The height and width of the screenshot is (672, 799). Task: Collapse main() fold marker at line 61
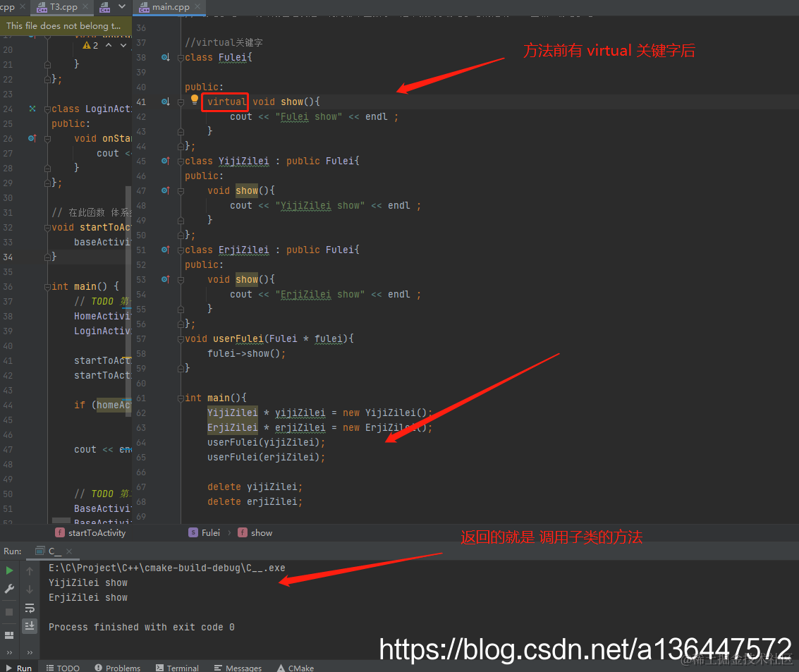coord(181,398)
